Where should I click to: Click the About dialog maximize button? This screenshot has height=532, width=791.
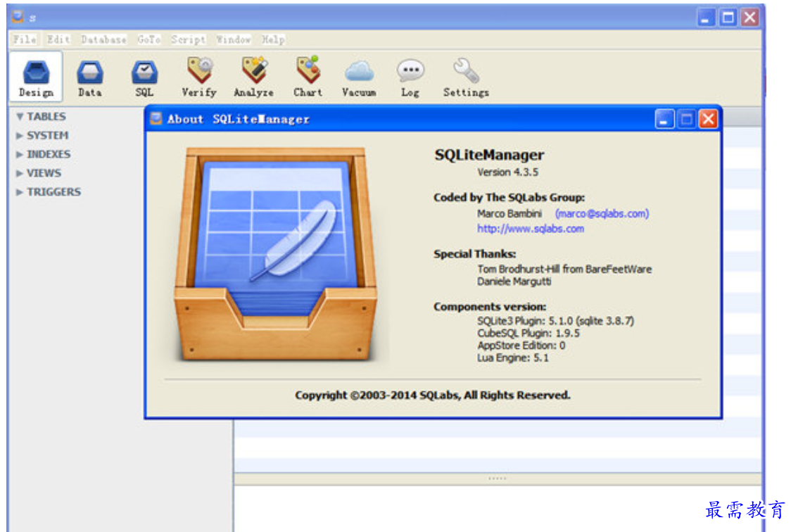[x=687, y=119]
